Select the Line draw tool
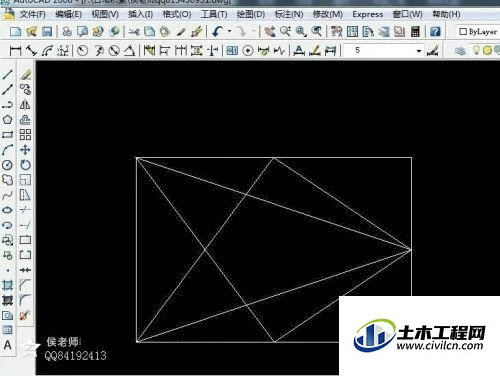The image size is (500, 376). pos(8,75)
